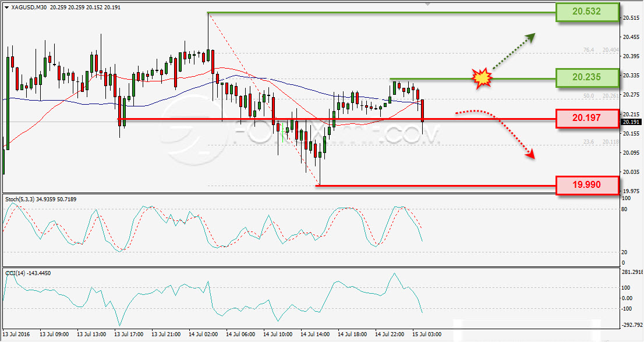644x342 pixels.
Task: Select the CCI(14) -143.4450 indicator label
Action: point(28,273)
